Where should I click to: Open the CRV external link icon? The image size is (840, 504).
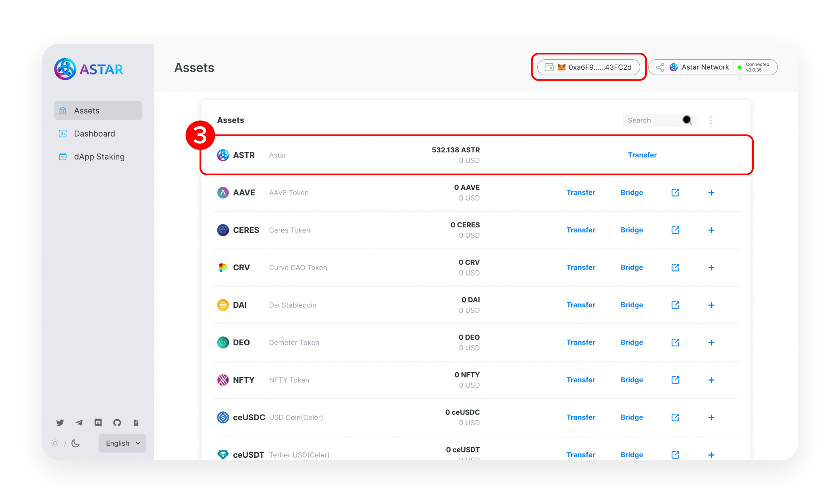click(676, 268)
